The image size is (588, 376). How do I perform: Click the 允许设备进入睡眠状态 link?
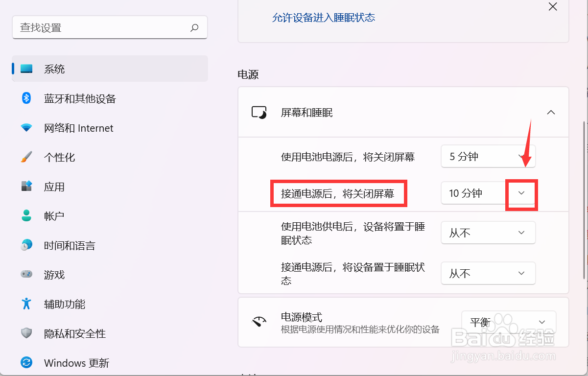click(x=323, y=17)
